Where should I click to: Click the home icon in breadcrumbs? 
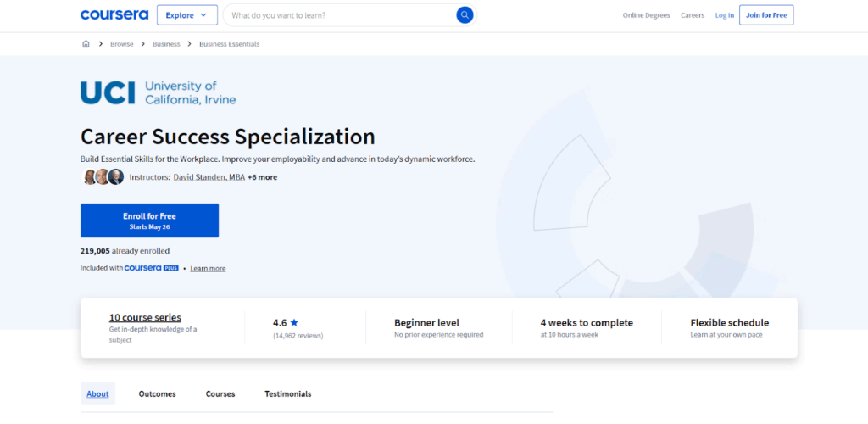(x=86, y=44)
